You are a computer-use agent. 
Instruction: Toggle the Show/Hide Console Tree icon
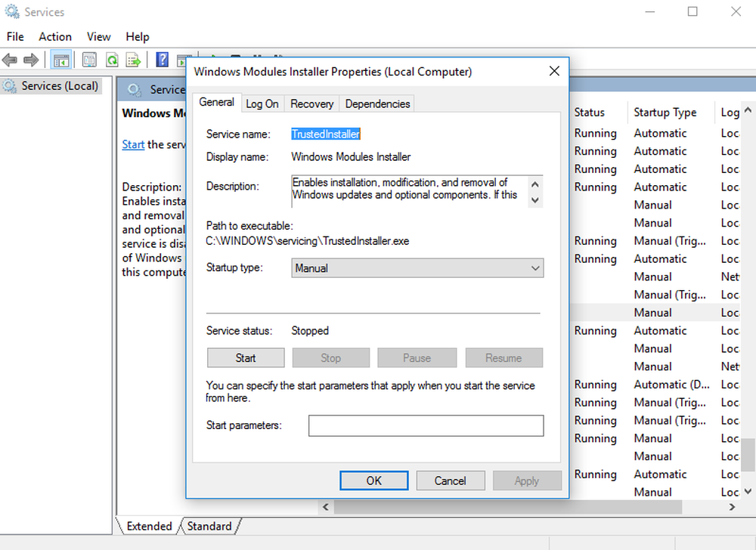[61, 60]
